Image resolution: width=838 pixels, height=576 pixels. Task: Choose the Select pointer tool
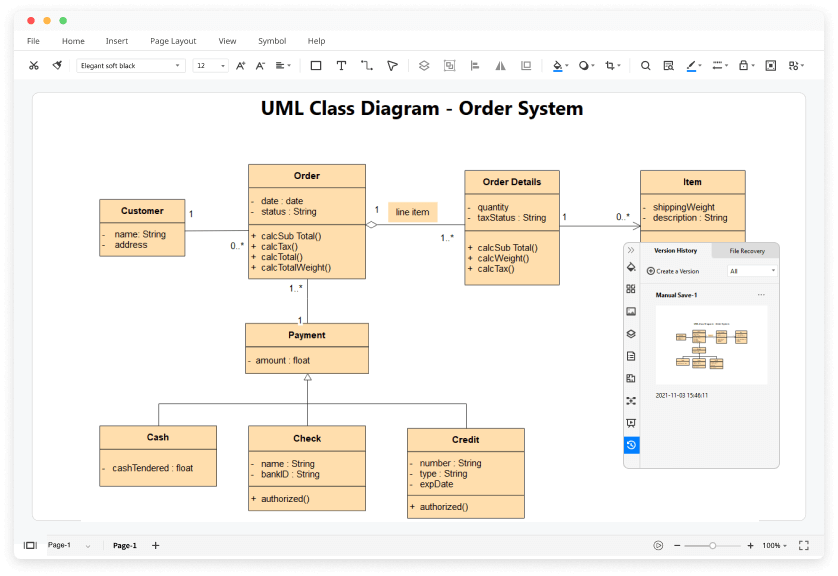[392, 66]
